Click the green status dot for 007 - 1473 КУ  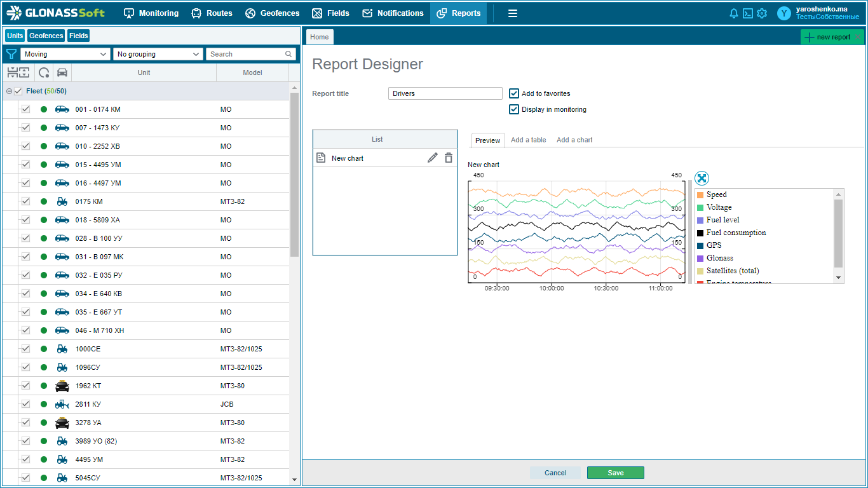44,128
